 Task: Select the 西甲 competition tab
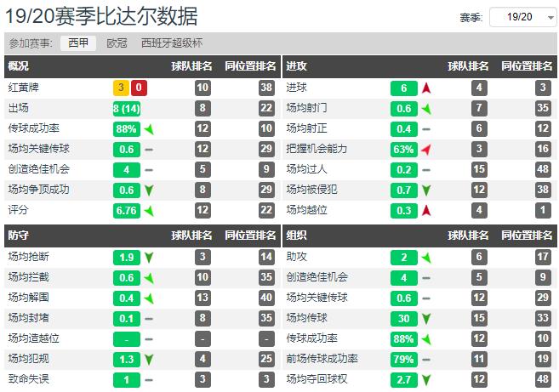77,43
